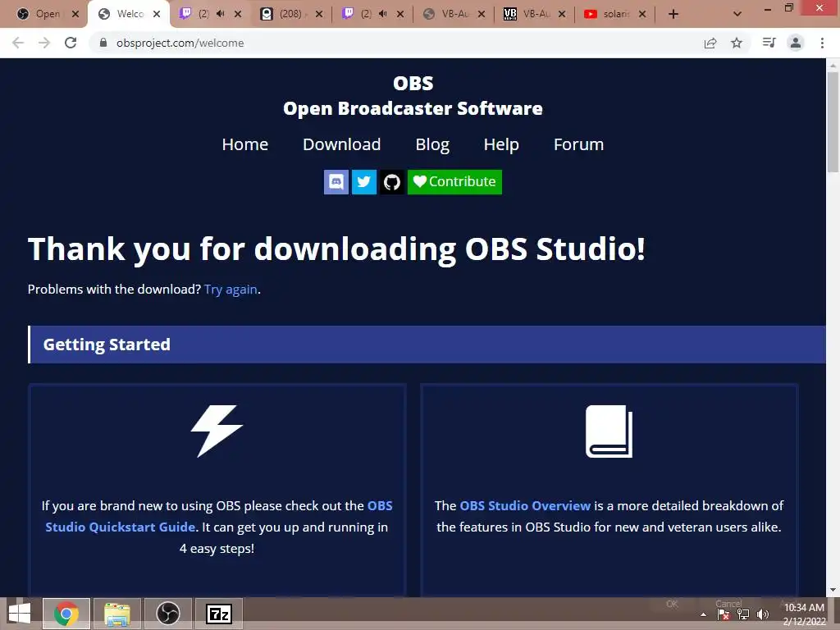This screenshot has width=840, height=630.
Task: Click the green Contribute button
Action: point(454,182)
